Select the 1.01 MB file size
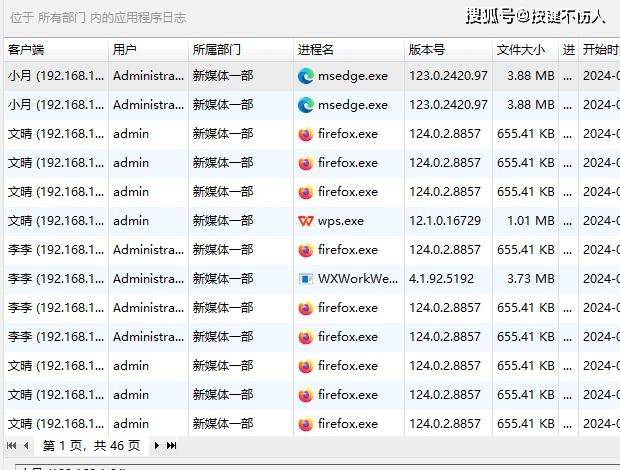Screen dimensions: 620x470 click(531, 221)
